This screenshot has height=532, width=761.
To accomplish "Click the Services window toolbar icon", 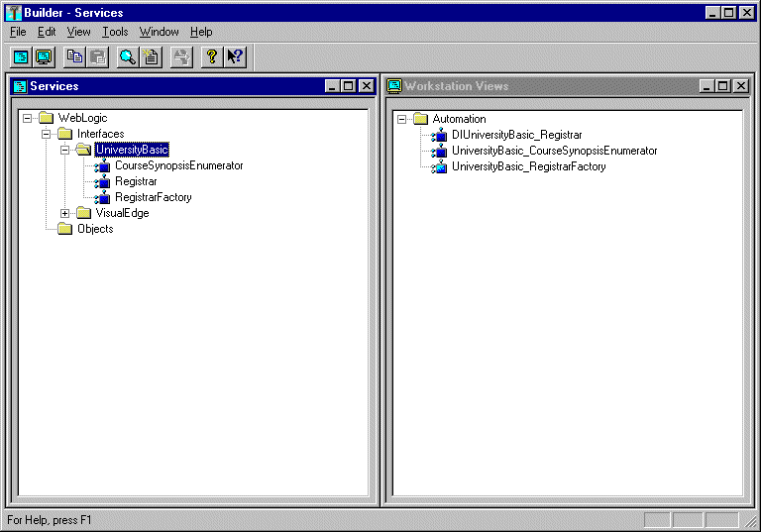I will (x=21, y=57).
